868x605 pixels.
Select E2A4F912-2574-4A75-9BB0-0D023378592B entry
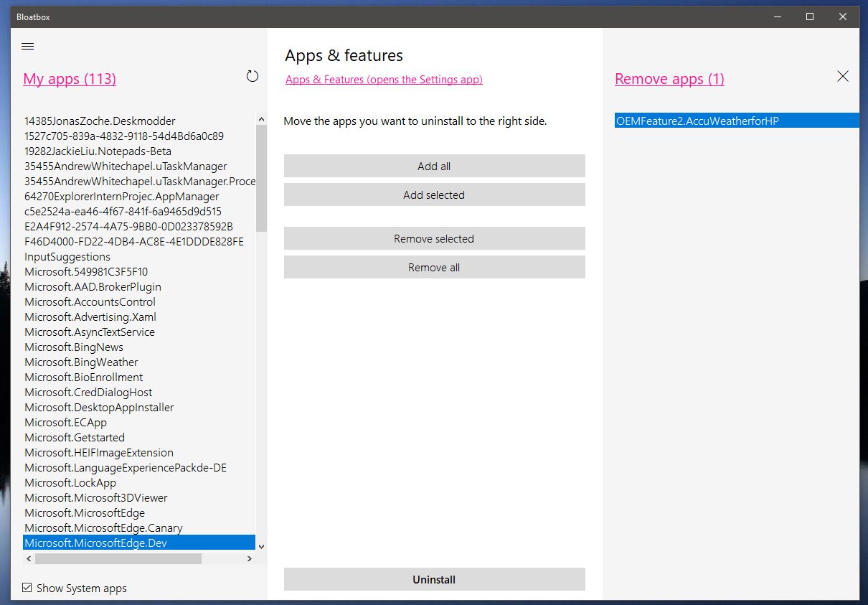[x=139, y=226]
